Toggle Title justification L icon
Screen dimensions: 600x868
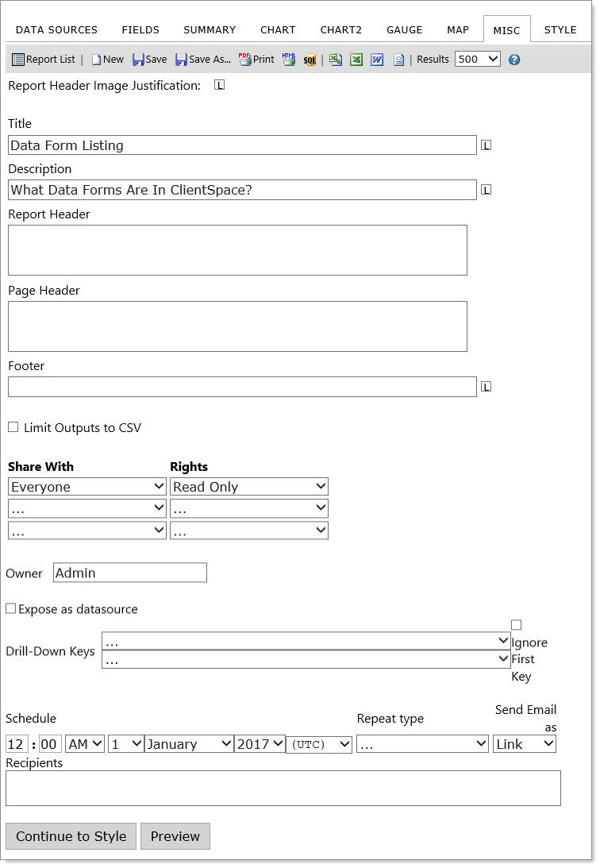tap(487, 145)
